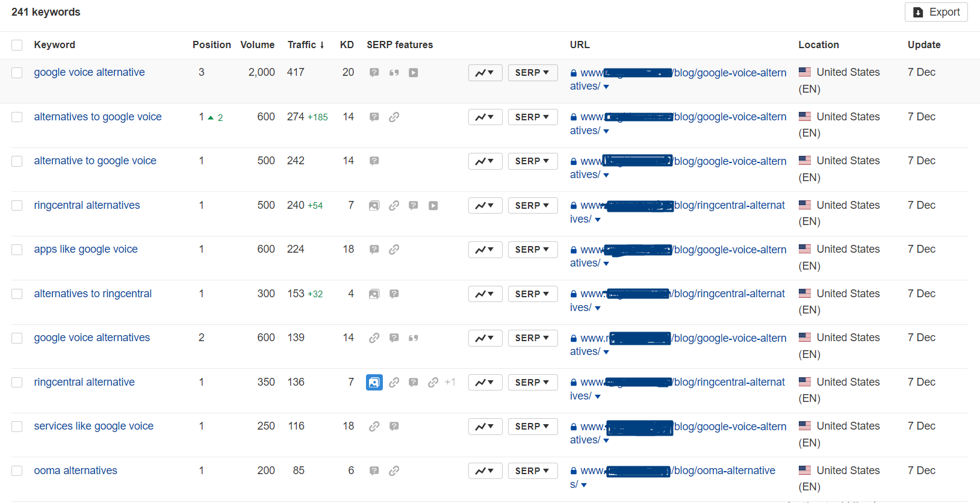This screenshot has height=503, width=980.
Task: Click SERP features column header
Action: (400, 45)
